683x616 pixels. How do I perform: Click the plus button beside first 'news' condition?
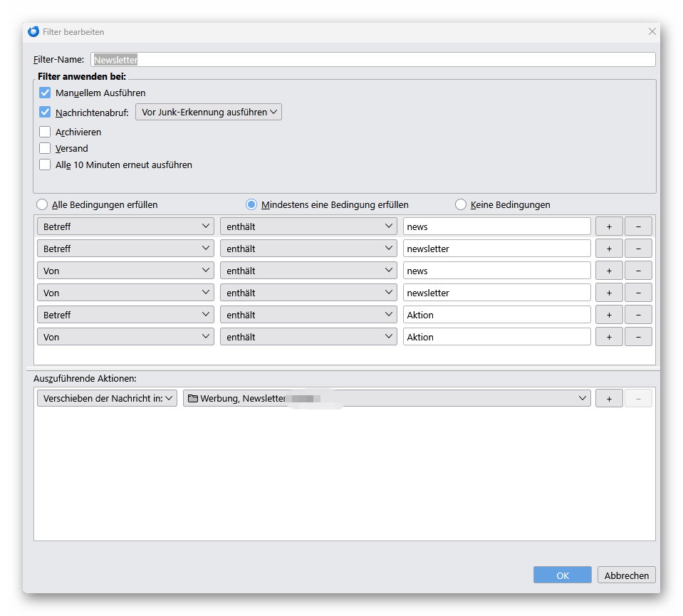tap(608, 226)
